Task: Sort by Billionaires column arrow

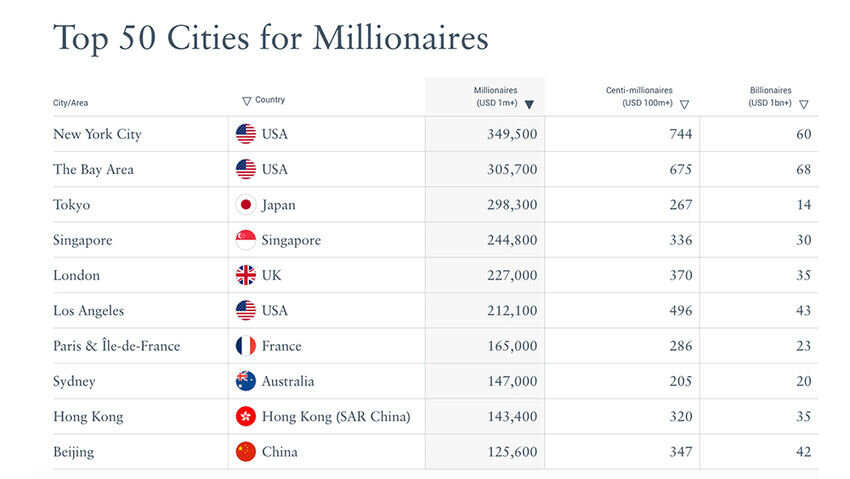Action: tap(803, 104)
